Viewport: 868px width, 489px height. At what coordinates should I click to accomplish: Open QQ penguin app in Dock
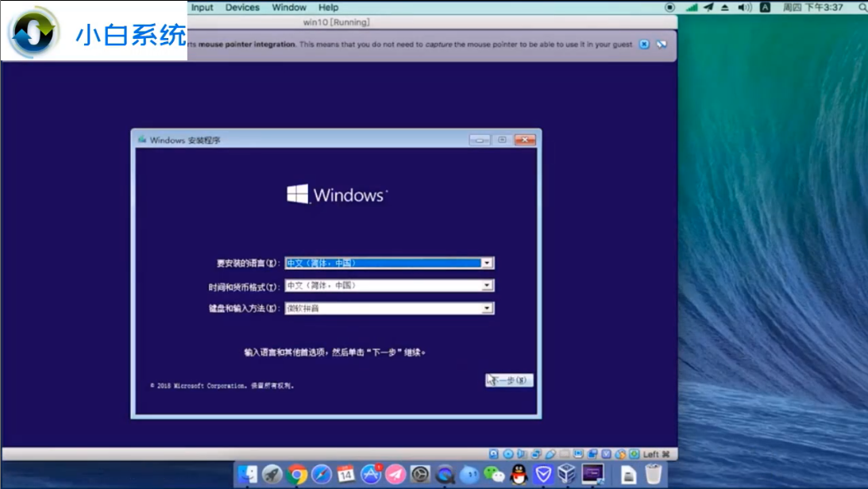tap(519, 475)
